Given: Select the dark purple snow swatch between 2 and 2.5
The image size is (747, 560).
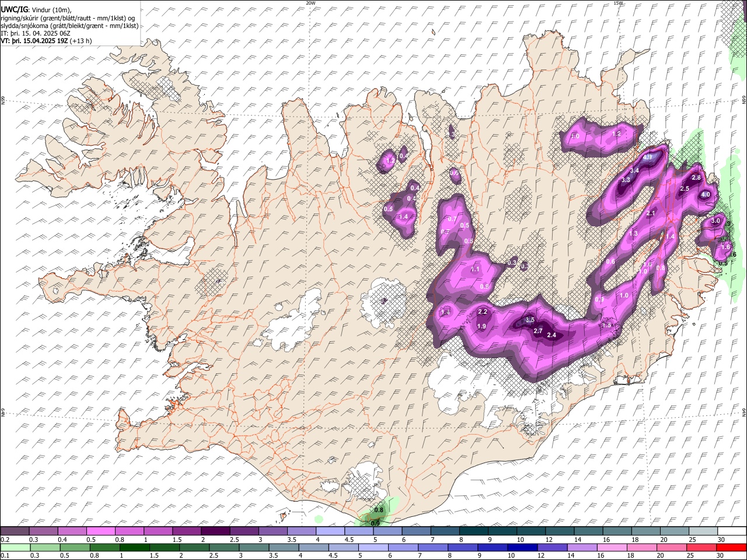Looking at the screenshot, I should (214, 531).
